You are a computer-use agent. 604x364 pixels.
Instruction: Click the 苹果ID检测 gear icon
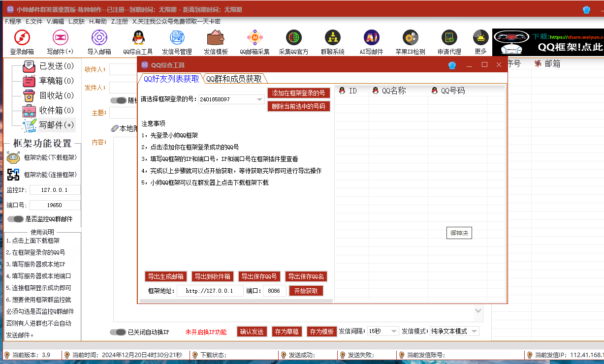coord(410,38)
